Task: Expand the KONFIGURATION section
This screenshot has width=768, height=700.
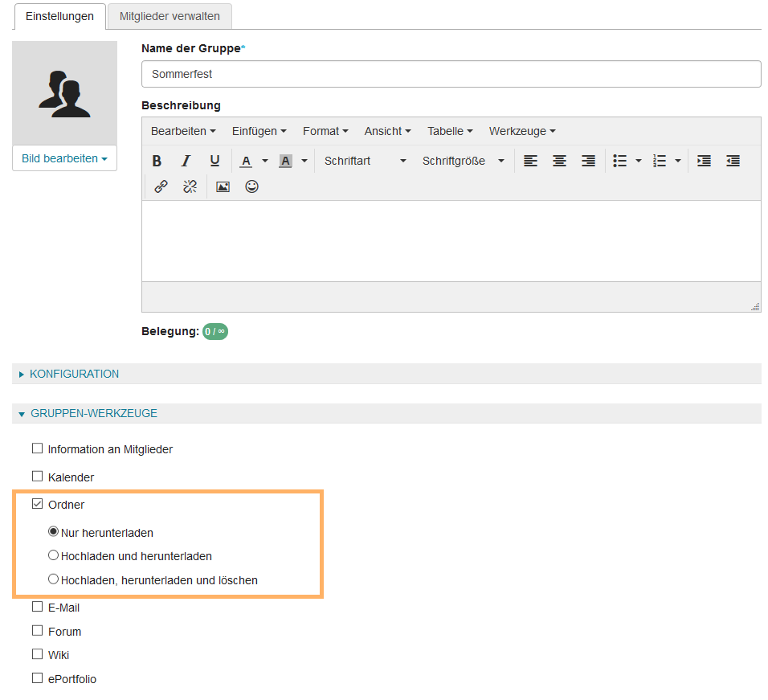Action: (74, 374)
